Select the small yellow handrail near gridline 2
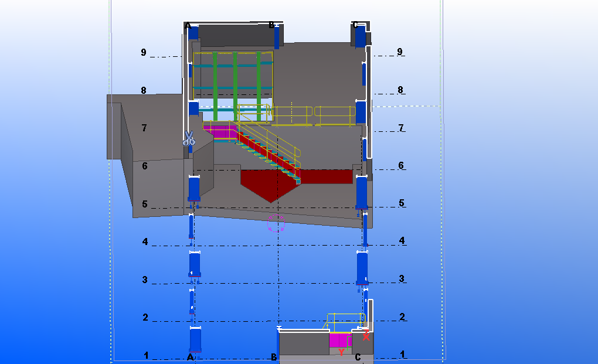Screen dimensions: 598x364 pyautogui.click(x=346, y=319)
